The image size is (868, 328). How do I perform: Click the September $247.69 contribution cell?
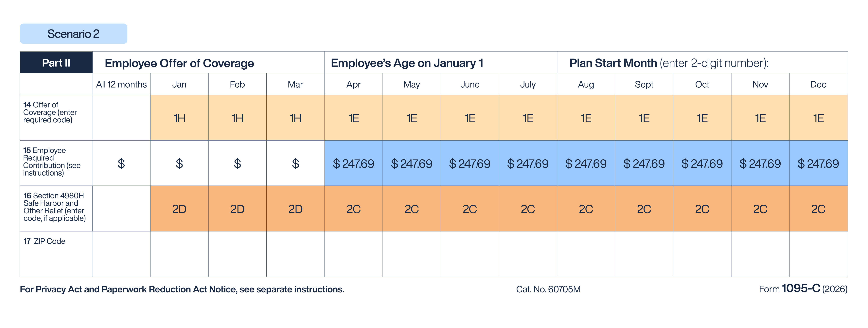[x=644, y=164]
